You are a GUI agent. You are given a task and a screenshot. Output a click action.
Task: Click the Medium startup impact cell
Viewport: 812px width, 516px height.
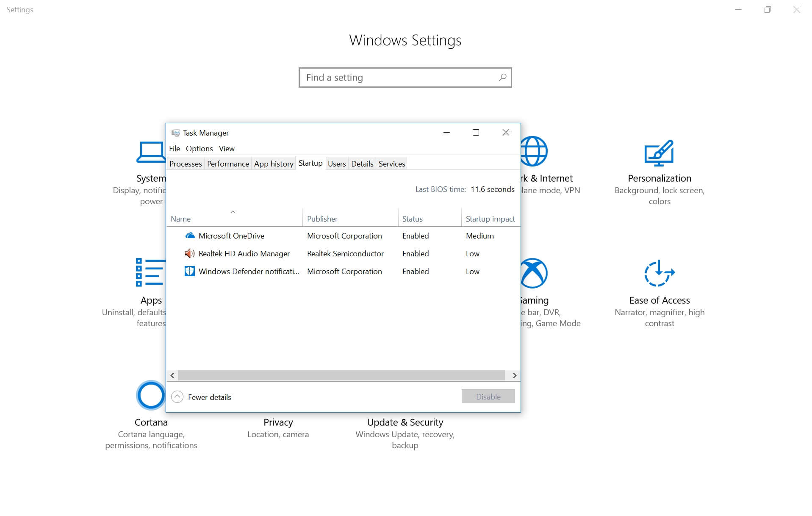480,236
